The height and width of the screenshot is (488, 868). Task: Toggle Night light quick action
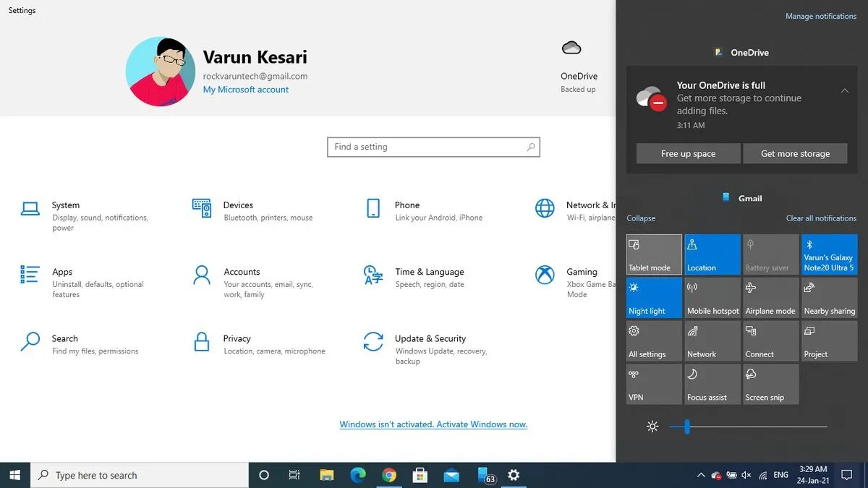click(653, 297)
